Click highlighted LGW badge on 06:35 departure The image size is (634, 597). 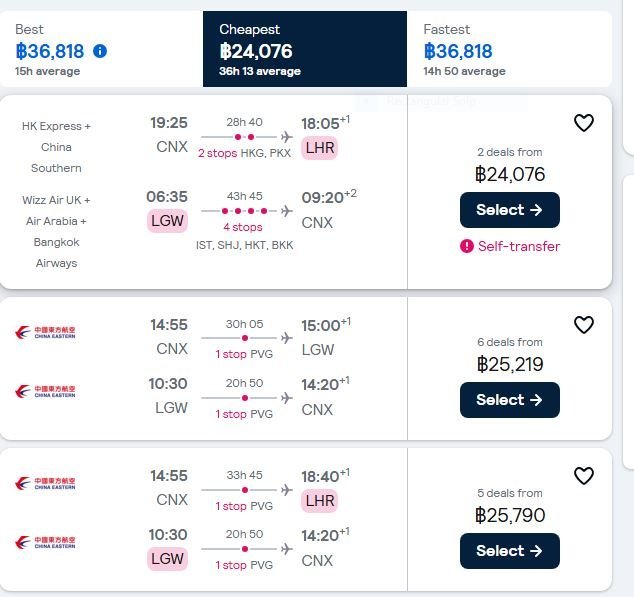coord(167,221)
